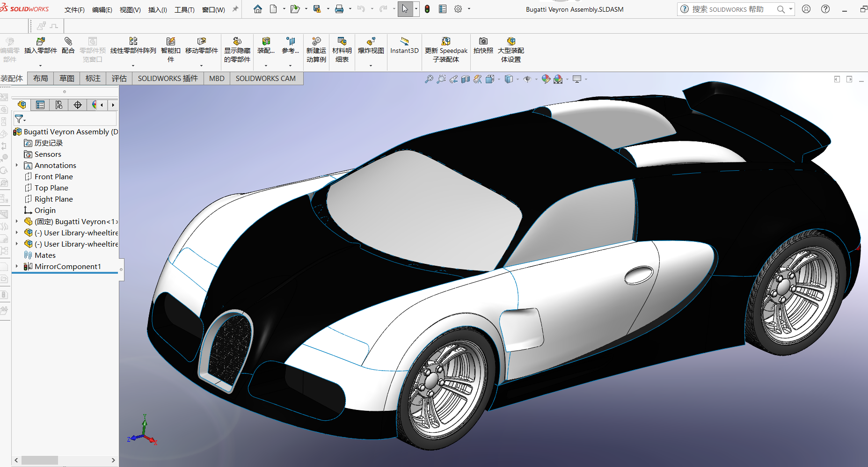The height and width of the screenshot is (467, 868).
Task: Open the 编辑(E) menu
Action: [102, 10]
